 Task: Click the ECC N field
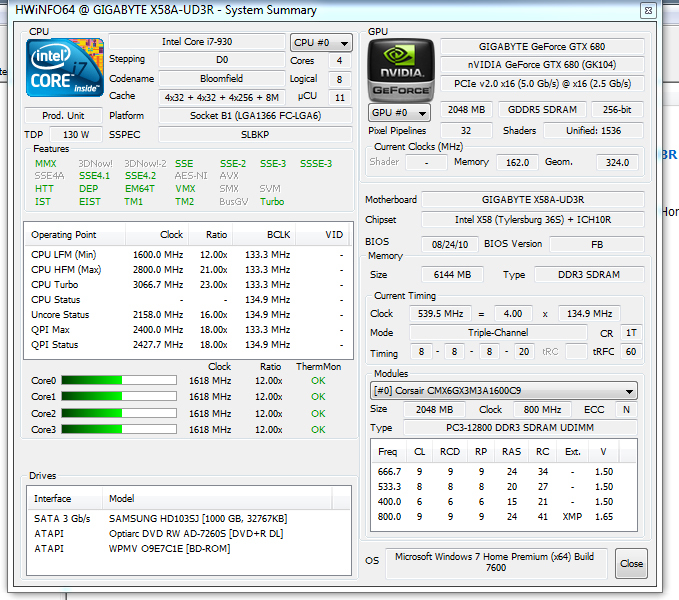tap(626, 409)
